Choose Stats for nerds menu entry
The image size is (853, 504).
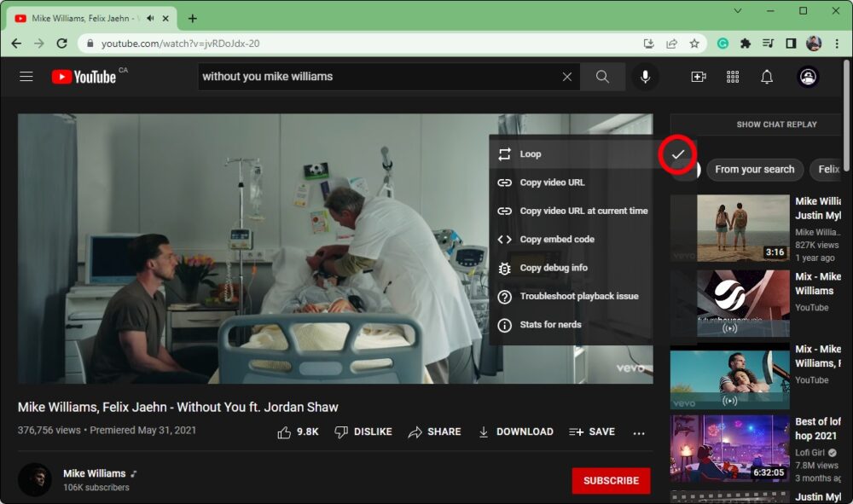coord(550,325)
